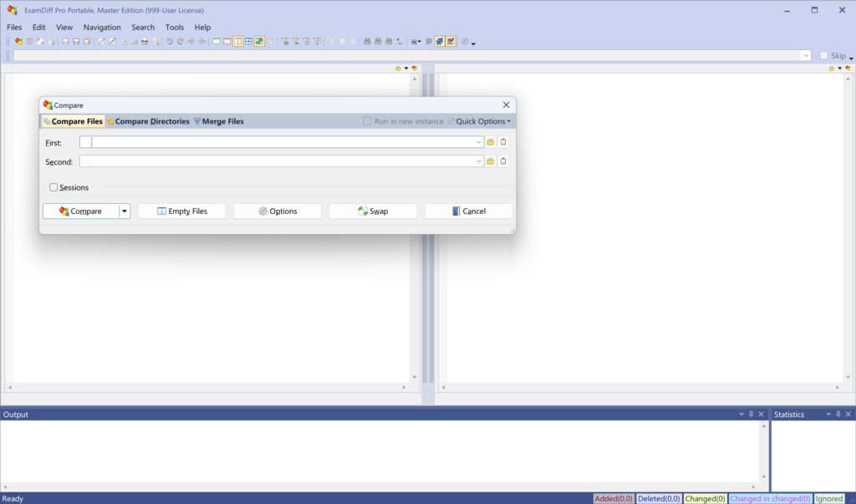Open the Edit menu

38,27
